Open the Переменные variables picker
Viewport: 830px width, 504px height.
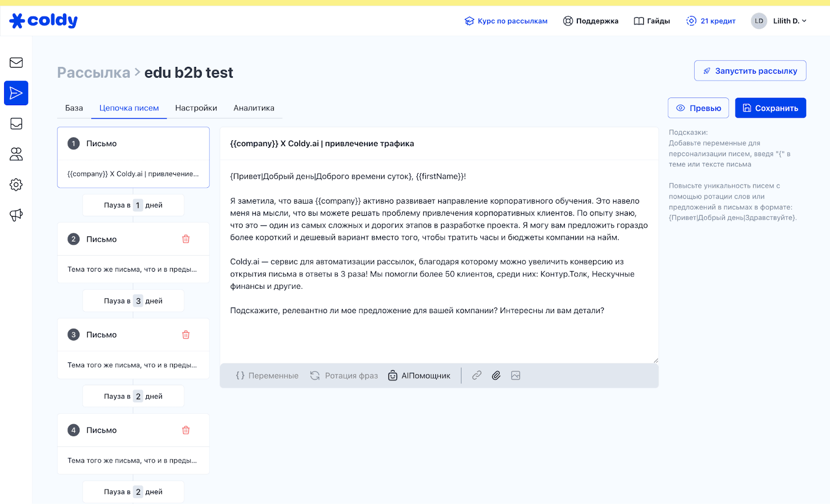point(267,375)
